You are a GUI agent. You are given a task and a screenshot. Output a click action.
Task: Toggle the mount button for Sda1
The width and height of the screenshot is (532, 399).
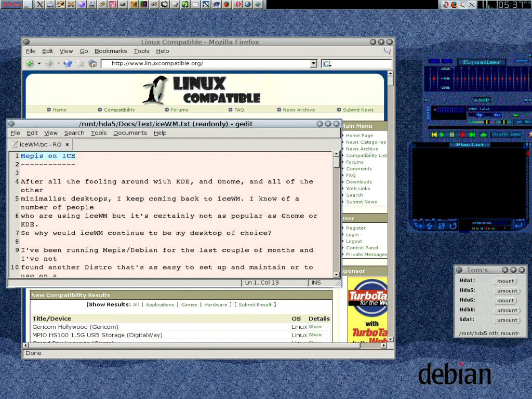(507, 320)
